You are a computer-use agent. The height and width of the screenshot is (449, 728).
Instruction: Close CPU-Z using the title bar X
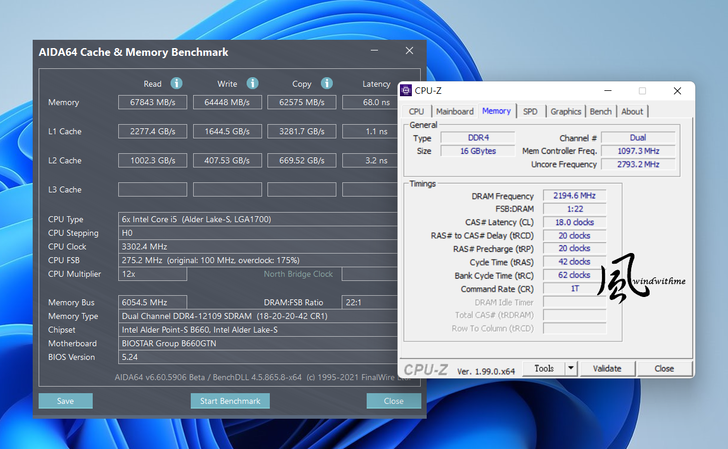[x=677, y=90]
